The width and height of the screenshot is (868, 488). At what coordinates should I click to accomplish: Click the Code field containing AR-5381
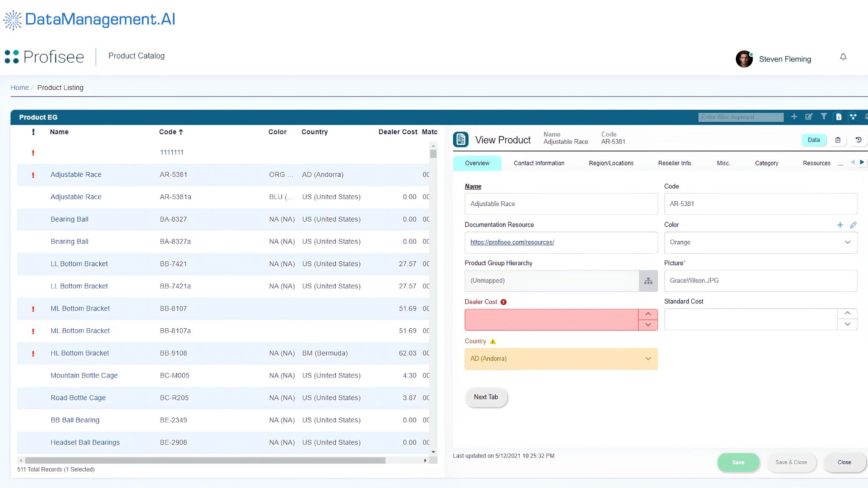tap(760, 204)
